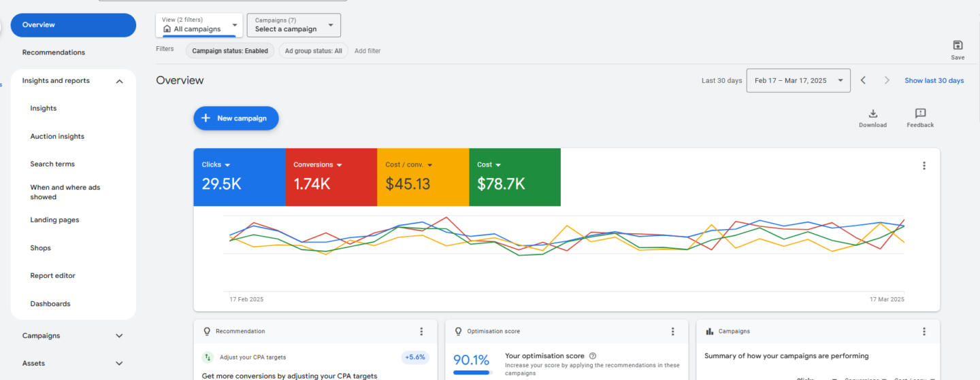Viewport: 980px width, 380px height.
Task: Click 'Summary of how your campaigns are performing'
Action: click(787, 356)
